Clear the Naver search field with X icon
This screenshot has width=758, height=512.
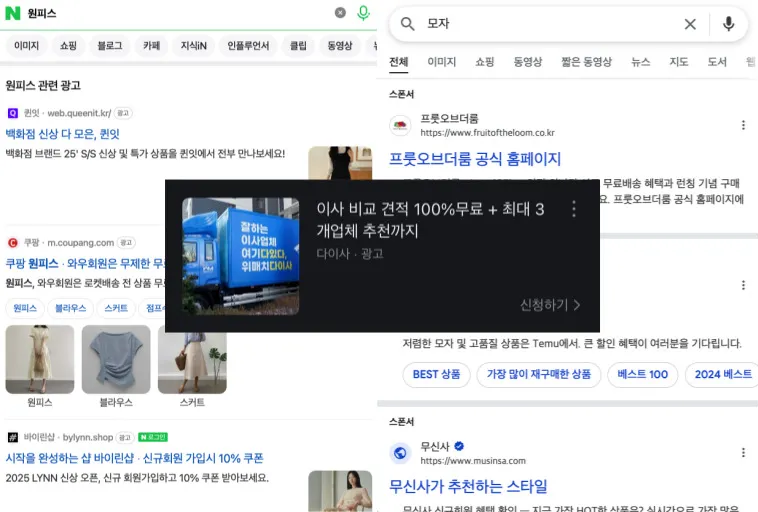click(340, 13)
